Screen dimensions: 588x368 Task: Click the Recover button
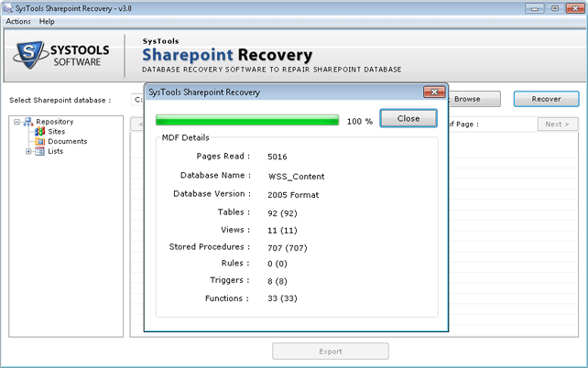pyautogui.click(x=547, y=99)
